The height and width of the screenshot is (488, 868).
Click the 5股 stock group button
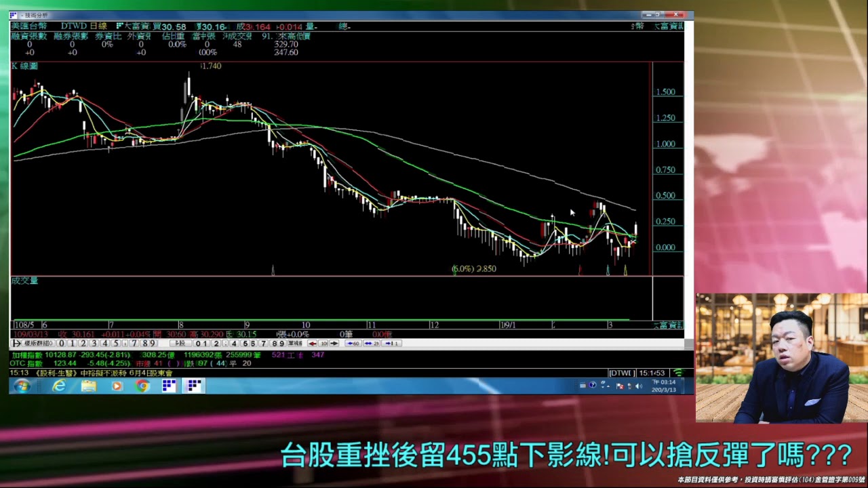tap(180, 344)
